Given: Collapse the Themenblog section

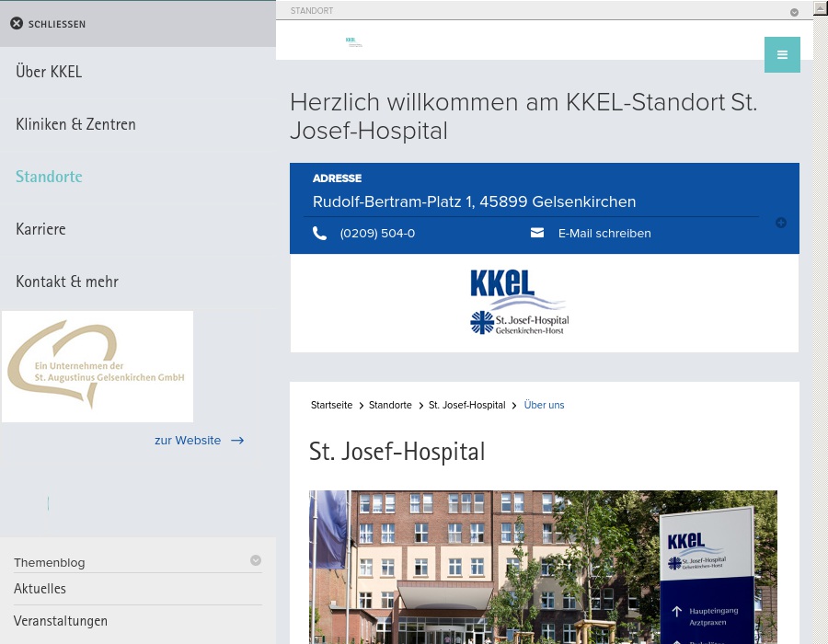Looking at the screenshot, I should click(x=256, y=560).
